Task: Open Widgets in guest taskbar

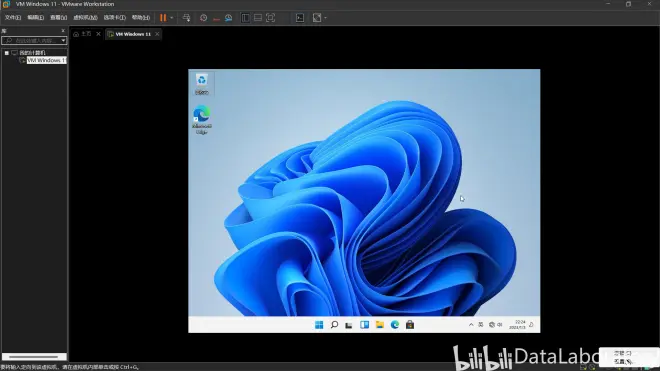Action: (x=365, y=325)
